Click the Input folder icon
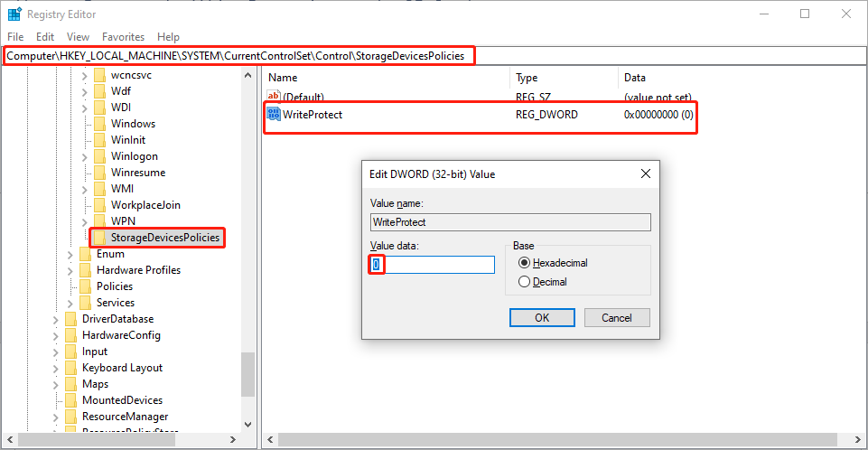The image size is (868, 450). coord(70,352)
